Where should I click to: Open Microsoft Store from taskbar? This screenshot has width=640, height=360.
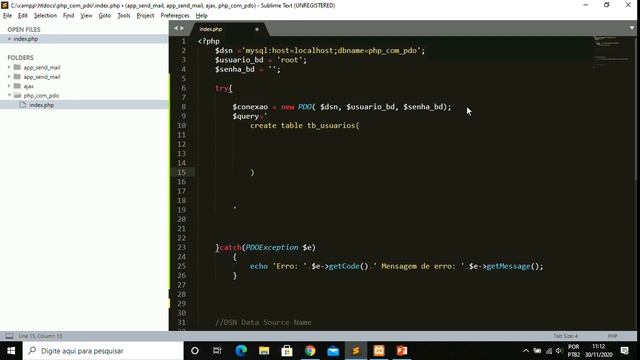287,351
